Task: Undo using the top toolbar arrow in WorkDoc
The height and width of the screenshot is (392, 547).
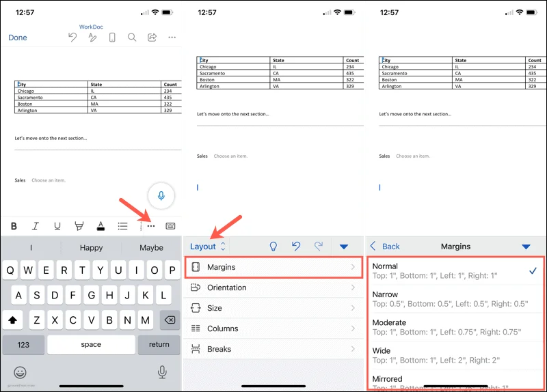Action: pos(72,37)
